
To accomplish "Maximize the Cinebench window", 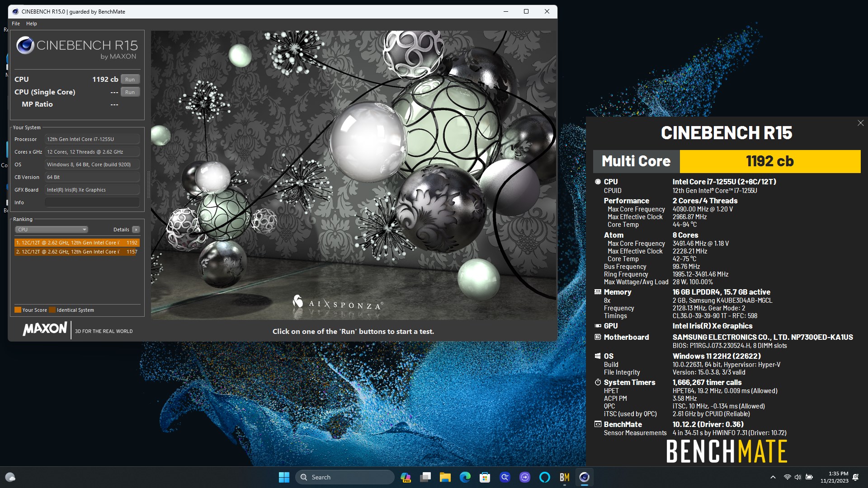I will (x=526, y=11).
